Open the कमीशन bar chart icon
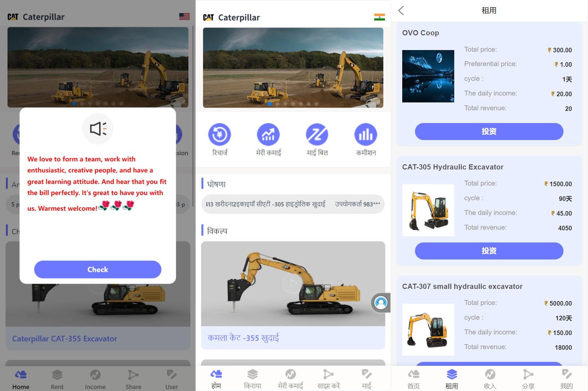This screenshot has width=588, height=391. coord(366,134)
